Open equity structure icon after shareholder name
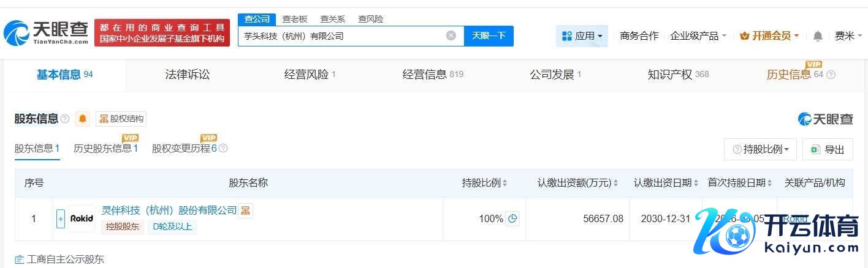Screen dimensions: 868x268 (x=245, y=210)
